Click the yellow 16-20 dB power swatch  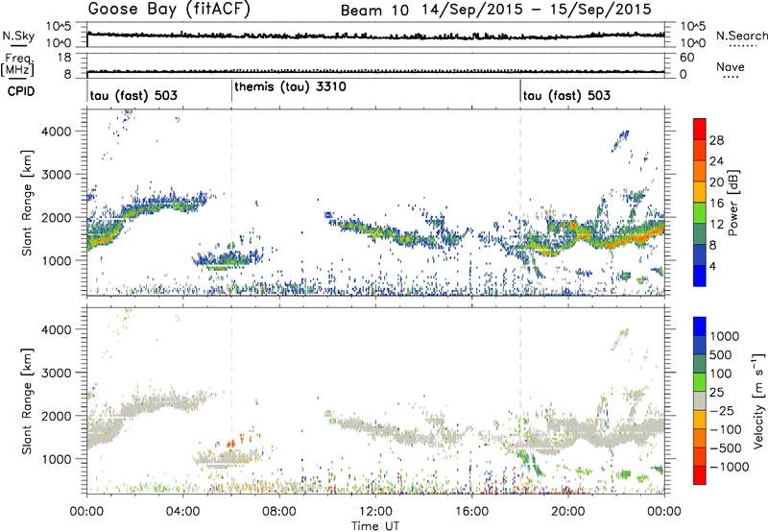pyautogui.click(x=700, y=191)
